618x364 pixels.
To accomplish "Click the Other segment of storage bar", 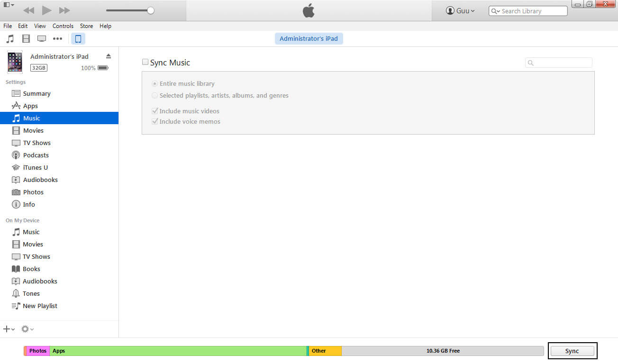I will pos(325,351).
